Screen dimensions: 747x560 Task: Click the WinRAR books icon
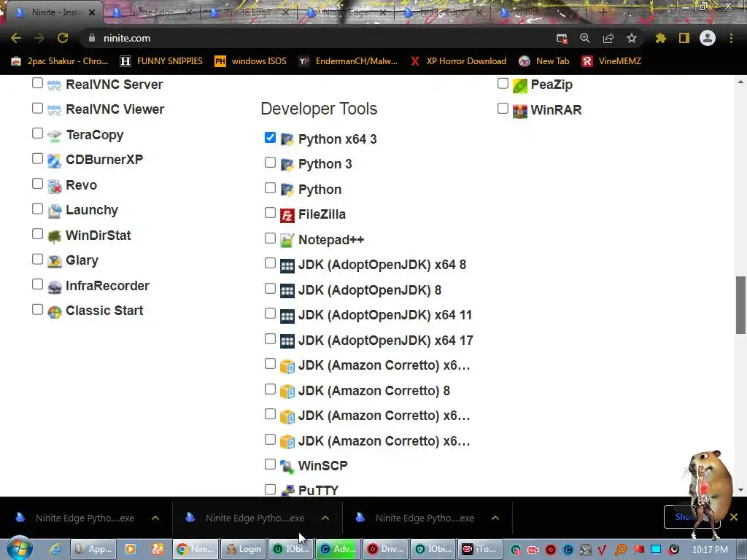(x=519, y=111)
